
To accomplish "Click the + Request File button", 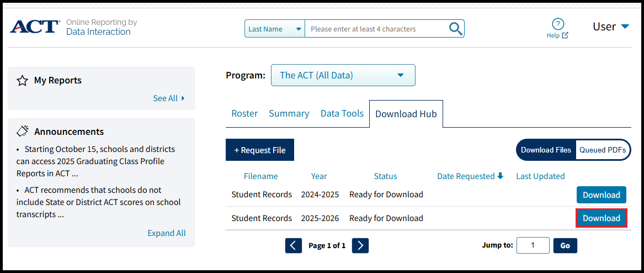I will pos(260,150).
